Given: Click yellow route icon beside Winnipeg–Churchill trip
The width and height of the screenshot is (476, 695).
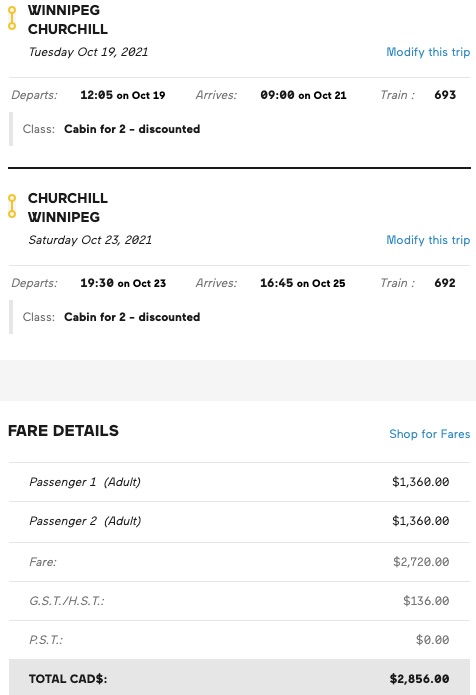Looking at the screenshot, I should pos(12,18).
